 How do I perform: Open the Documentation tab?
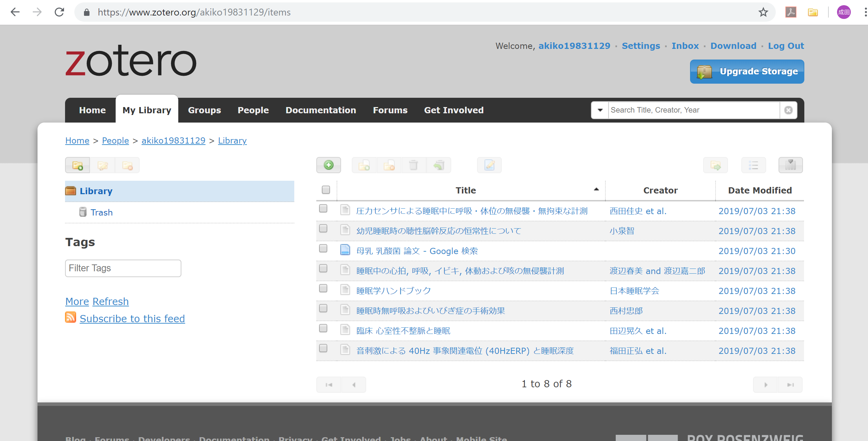click(x=320, y=110)
